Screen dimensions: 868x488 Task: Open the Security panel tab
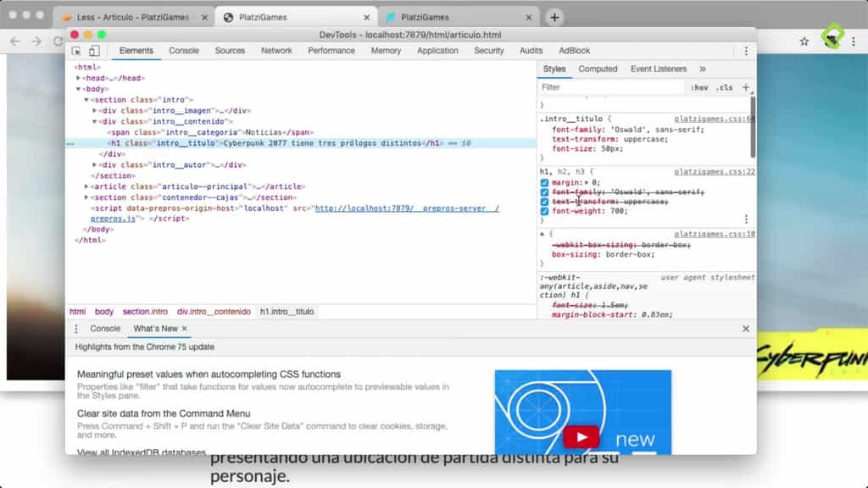(489, 51)
